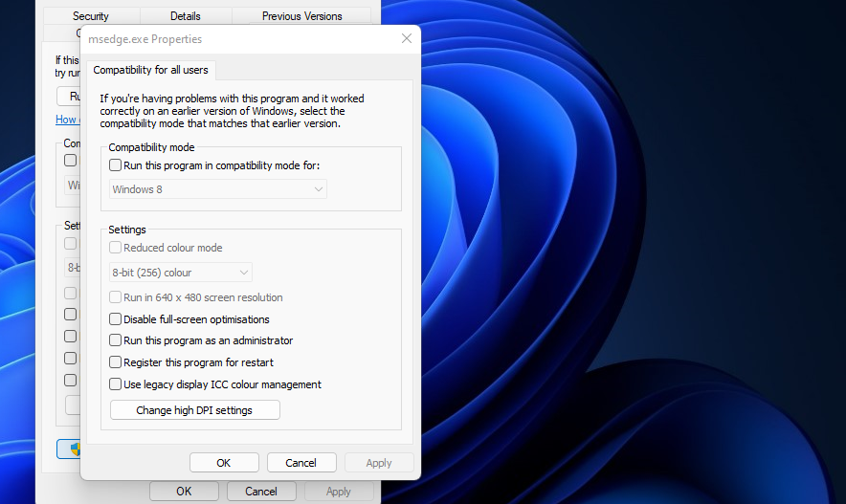Tick the Reduced colour mode checkbox
This screenshot has width=846, height=504.
pyautogui.click(x=115, y=248)
